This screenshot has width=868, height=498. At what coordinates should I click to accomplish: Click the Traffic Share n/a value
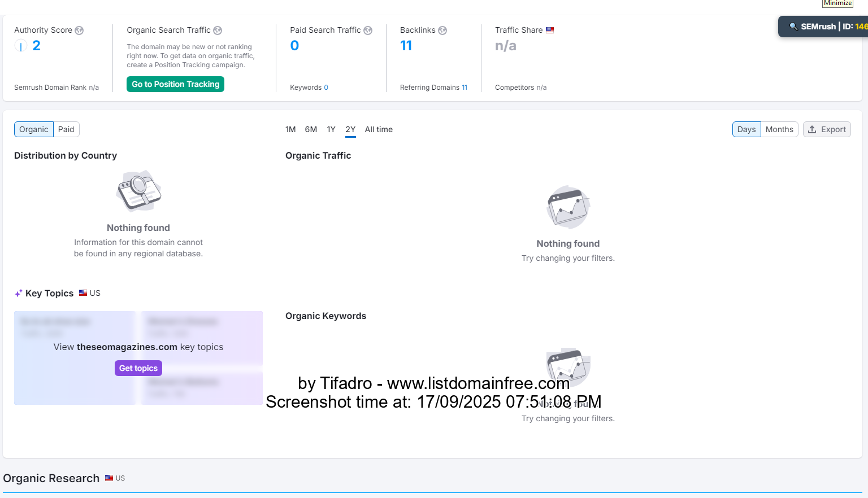click(x=506, y=46)
